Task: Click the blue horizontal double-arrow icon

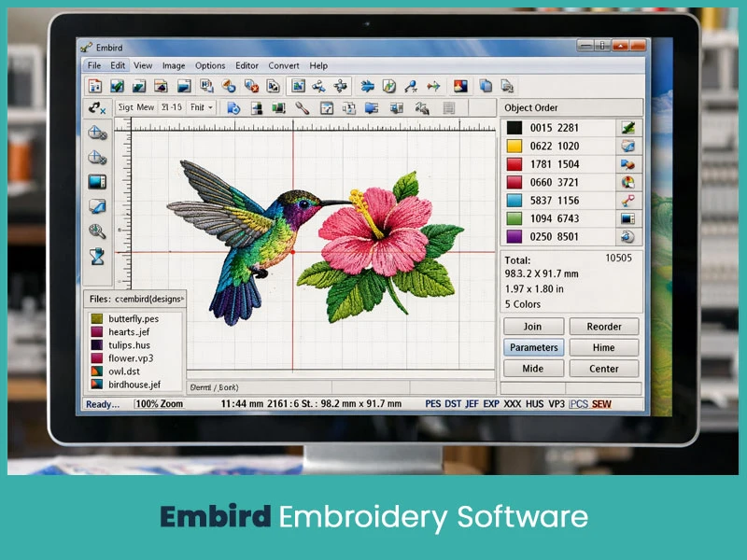Action: tap(367, 86)
